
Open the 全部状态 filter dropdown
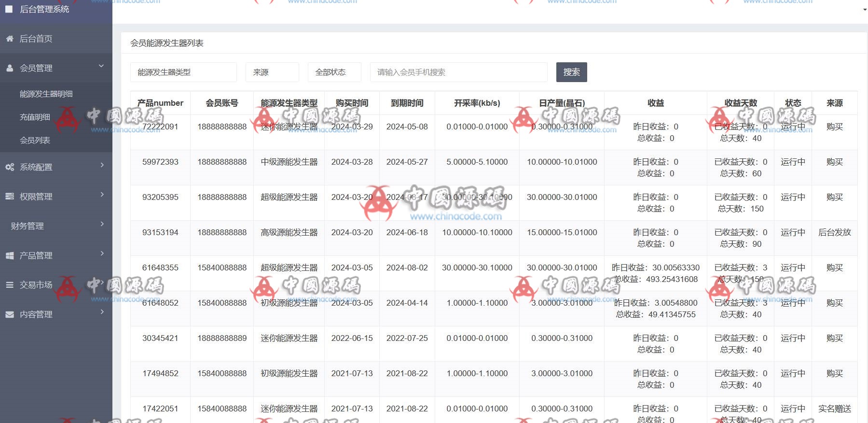(x=334, y=72)
